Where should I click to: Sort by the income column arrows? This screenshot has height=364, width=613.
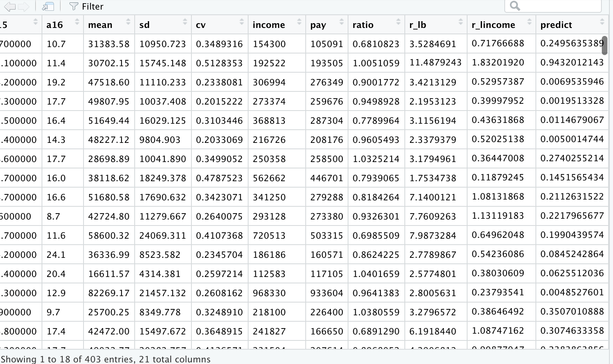pyautogui.click(x=299, y=22)
